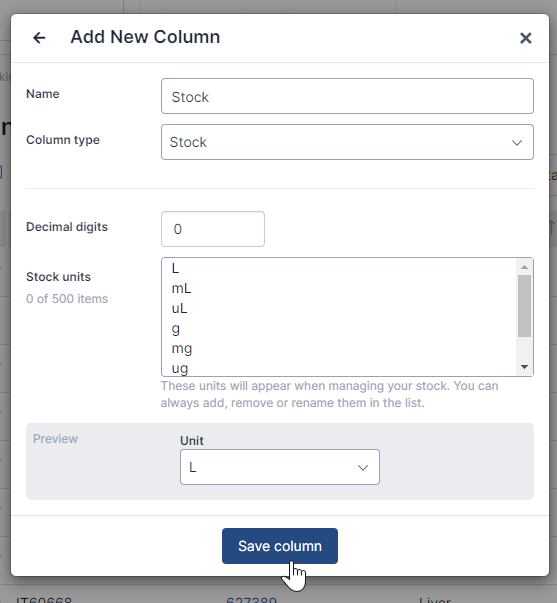
Task: Click the Decimal digits field
Action: [213, 229]
